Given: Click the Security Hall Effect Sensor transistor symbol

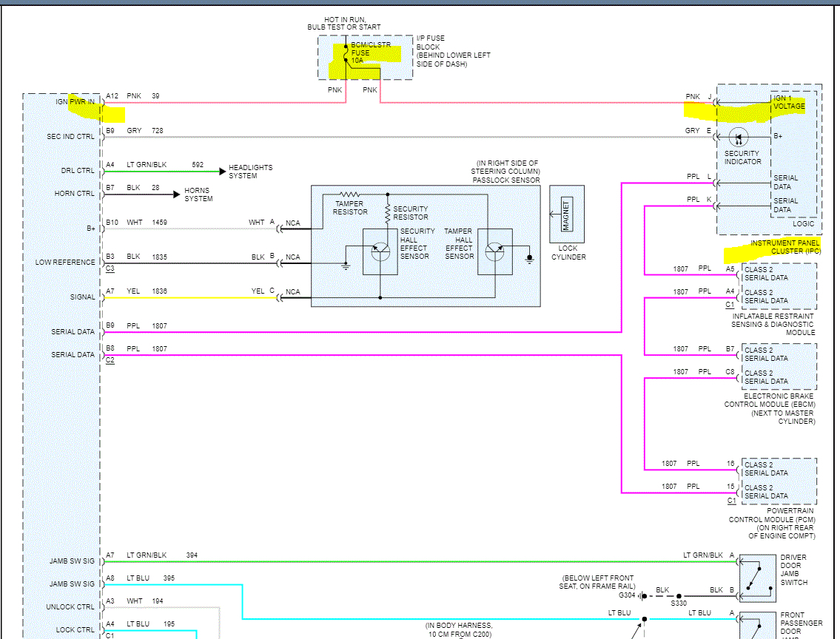Looking at the screenshot, I should (x=380, y=251).
